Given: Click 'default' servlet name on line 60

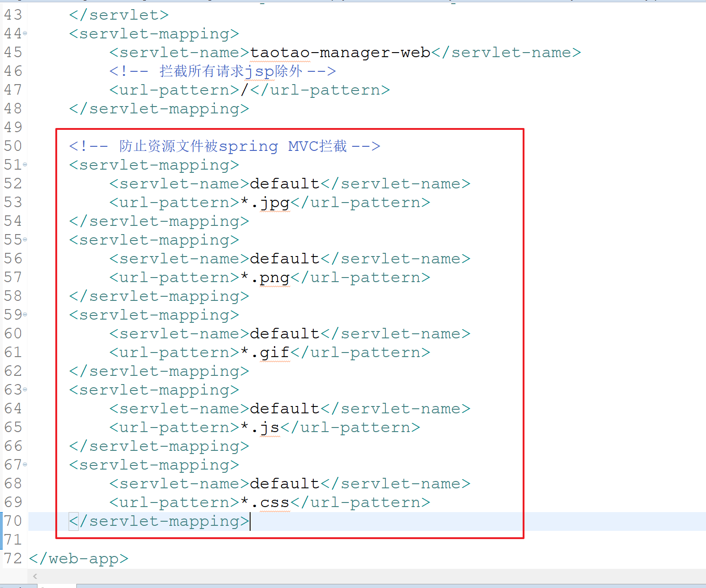Looking at the screenshot, I should [285, 334].
